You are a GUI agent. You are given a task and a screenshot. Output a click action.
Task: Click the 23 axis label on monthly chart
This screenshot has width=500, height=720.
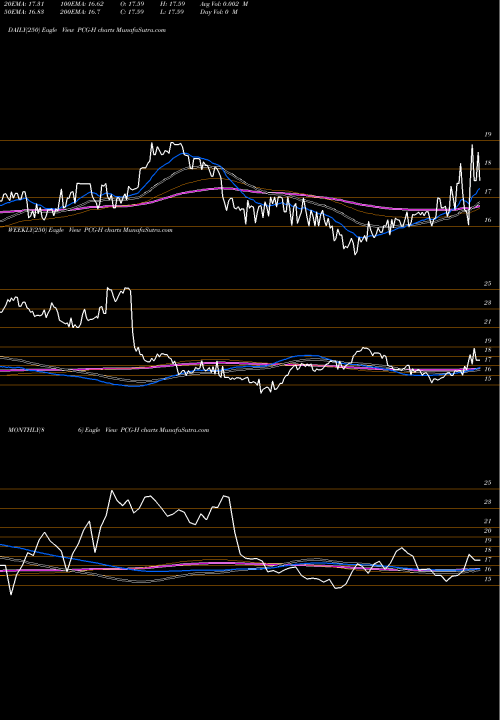point(488,502)
